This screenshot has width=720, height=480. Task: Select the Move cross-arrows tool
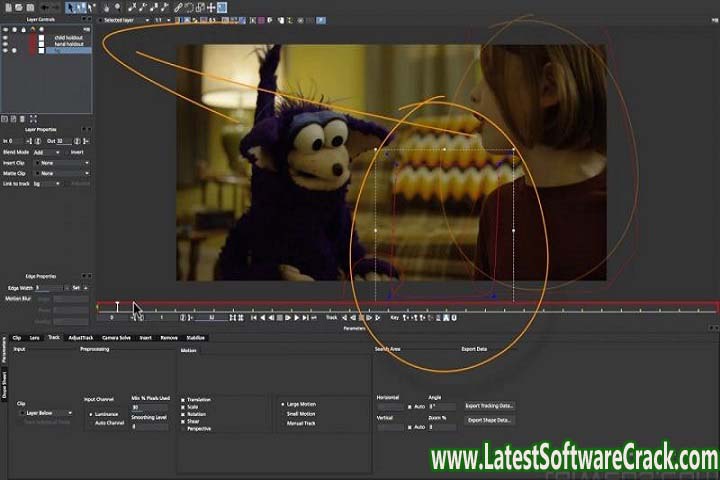[x=211, y=7]
